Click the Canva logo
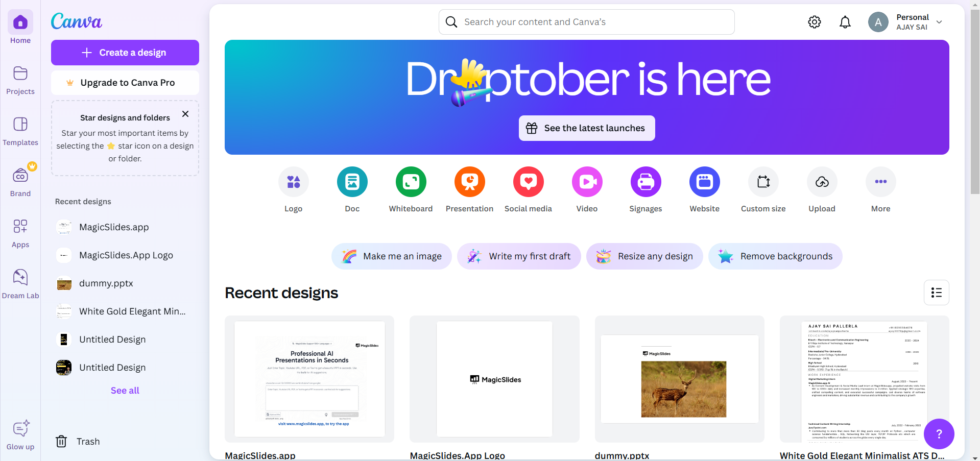The height and width of the screenshot is (461, 980). [77, 21]
